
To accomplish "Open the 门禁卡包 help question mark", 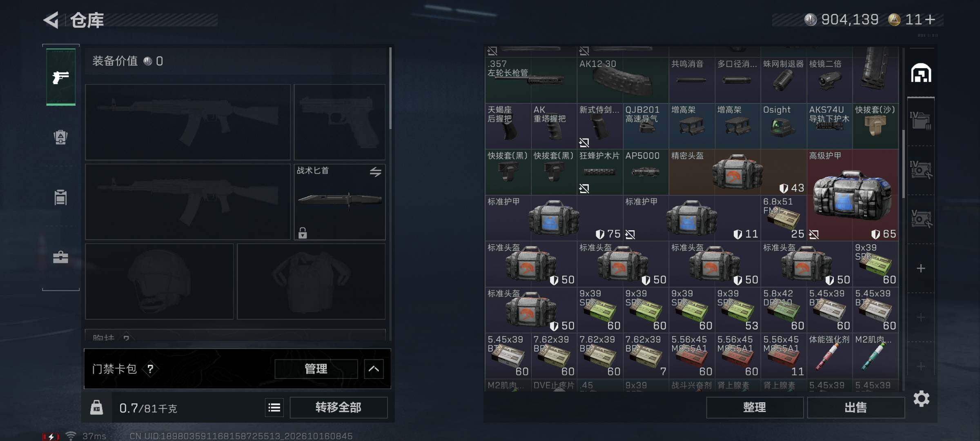I will 150,369.
